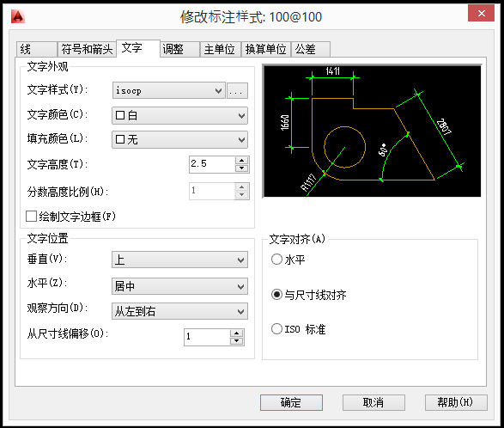Open the 文字颜色 color dropdown

pyautogui.click(x=179, y=115)
